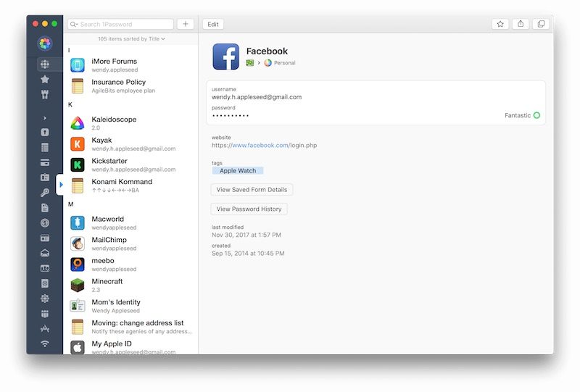Viewport: 580px width, 392px height.
Task: Select Documents category icon
Action: [45, 208]
